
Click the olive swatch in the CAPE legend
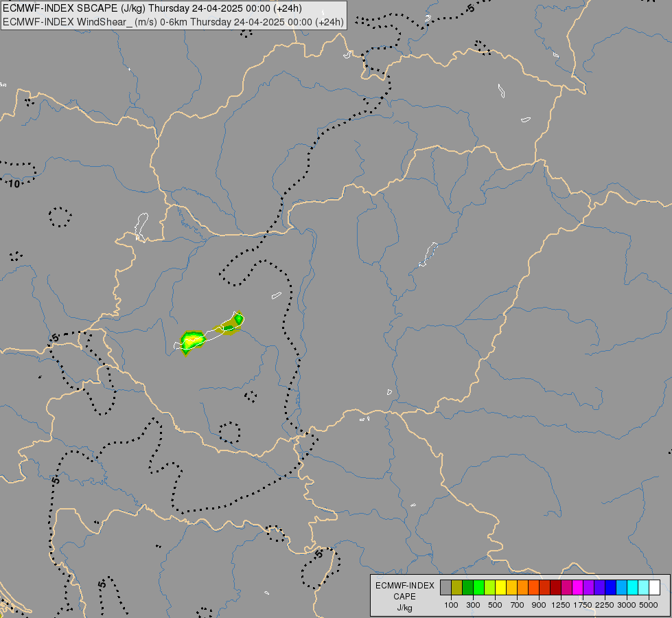click(x=457, y=588)
